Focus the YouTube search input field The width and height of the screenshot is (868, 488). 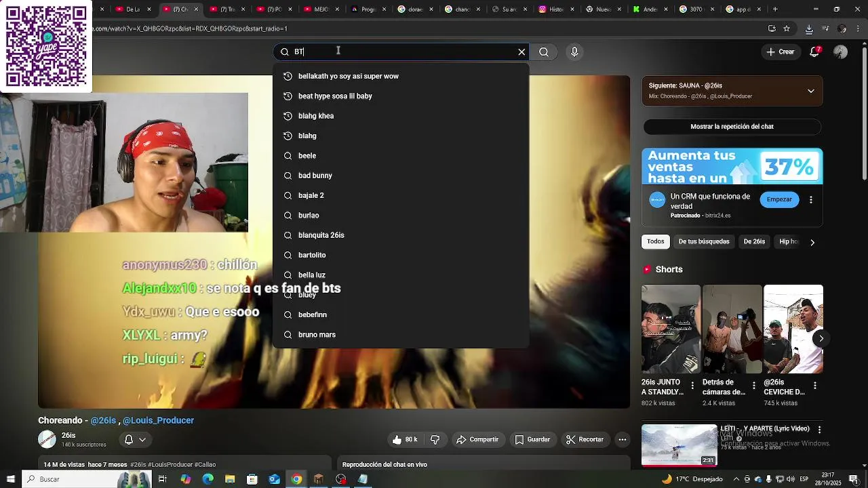pos(400,52)
